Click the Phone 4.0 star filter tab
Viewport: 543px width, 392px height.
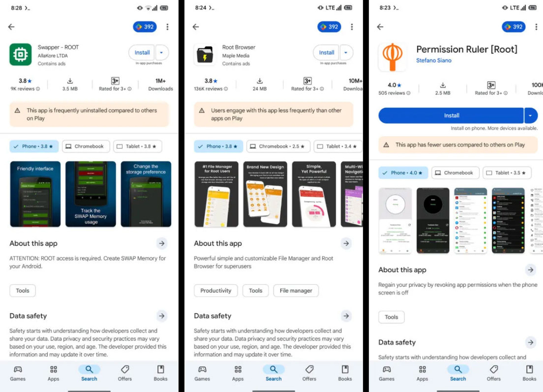coord(403,172)
